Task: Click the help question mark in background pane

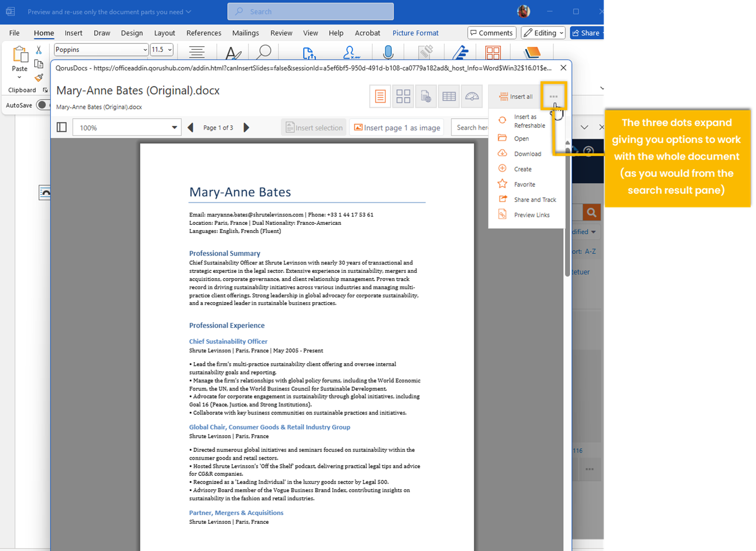Action: point(588,151)
